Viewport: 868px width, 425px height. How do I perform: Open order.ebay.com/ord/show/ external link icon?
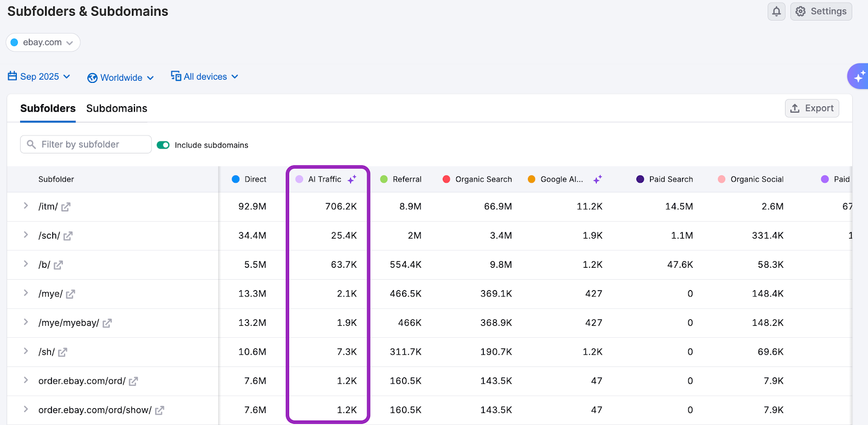(159, 411)
